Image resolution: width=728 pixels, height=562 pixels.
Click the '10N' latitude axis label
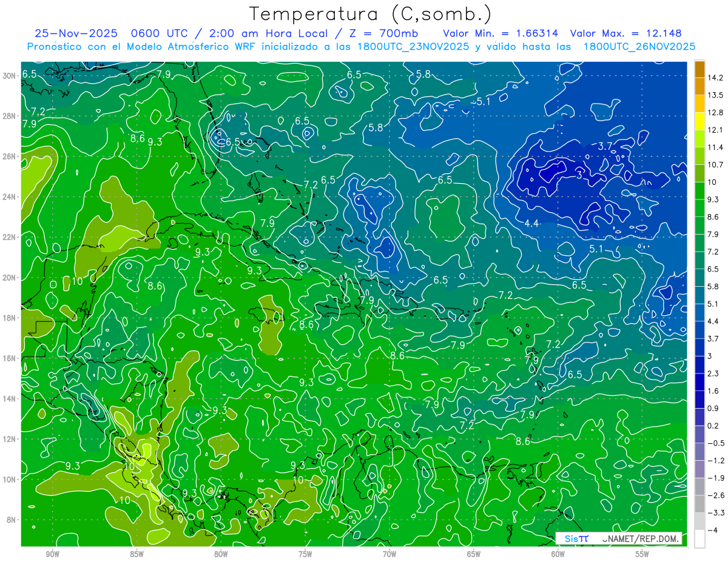(x=10, y=480)
